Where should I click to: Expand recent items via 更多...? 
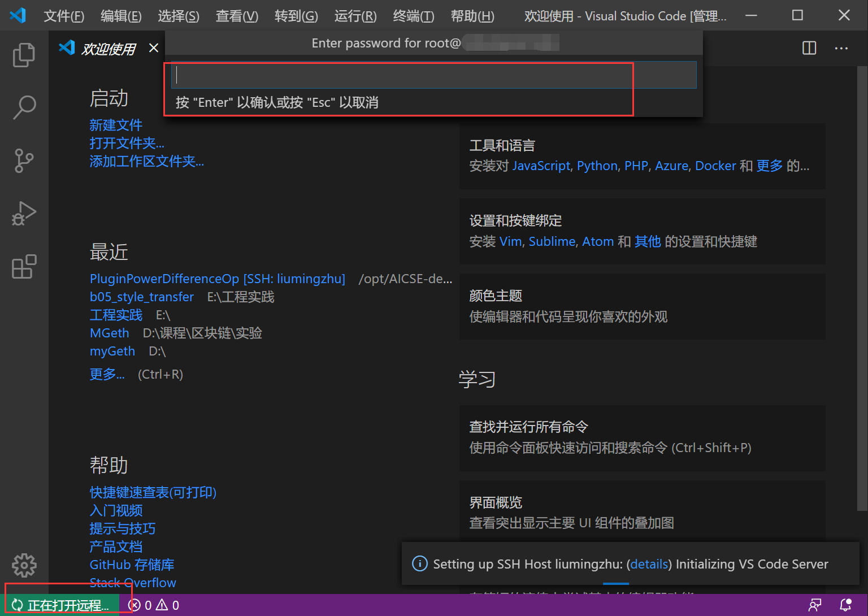tap(106, 374)
